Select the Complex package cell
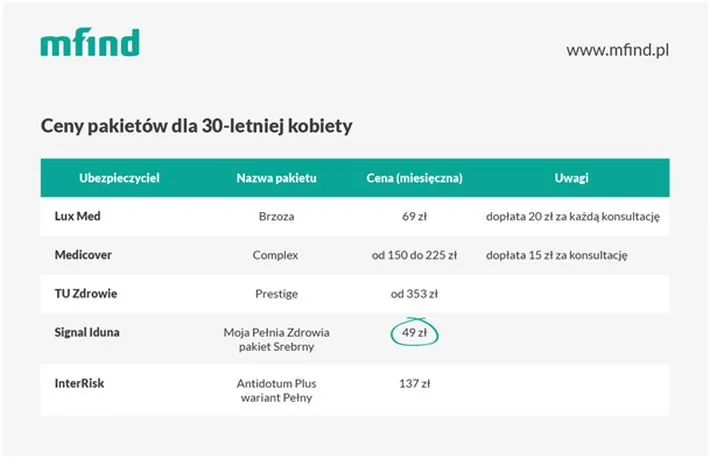710x459 pixels. coord(276,255)
